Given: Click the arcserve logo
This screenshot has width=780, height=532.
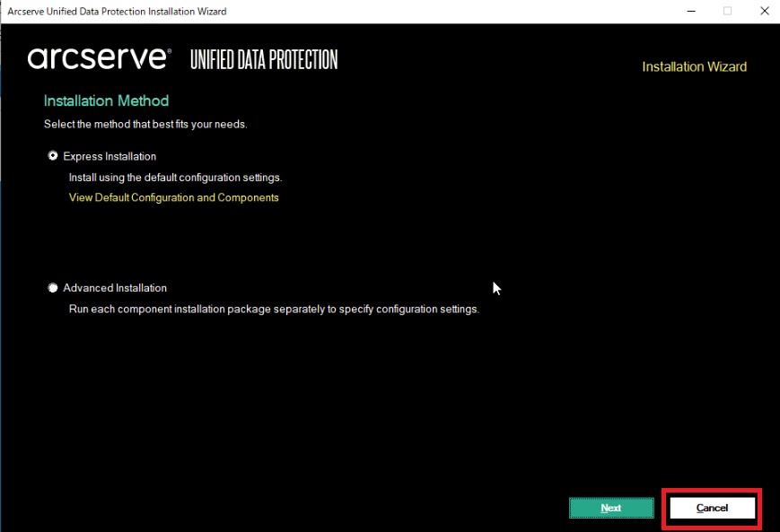Looking at the screenshot, I should tap(100, 58).
